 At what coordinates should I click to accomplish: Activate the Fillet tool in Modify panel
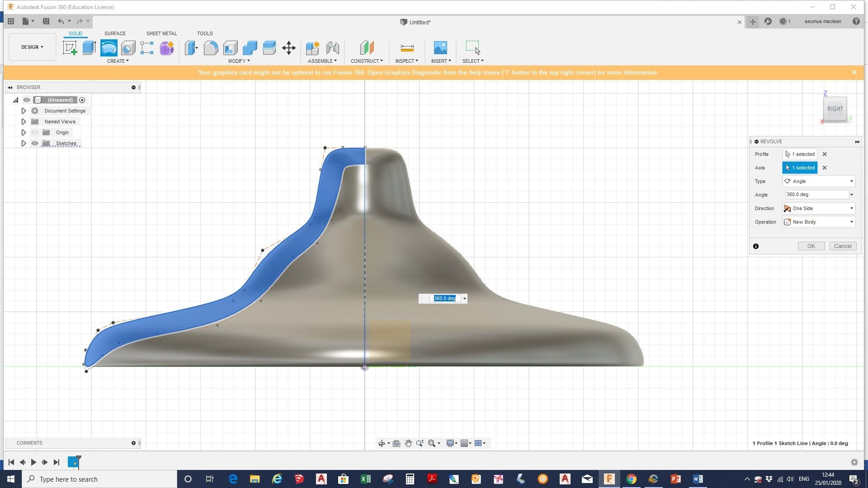(x=211, y=47)
